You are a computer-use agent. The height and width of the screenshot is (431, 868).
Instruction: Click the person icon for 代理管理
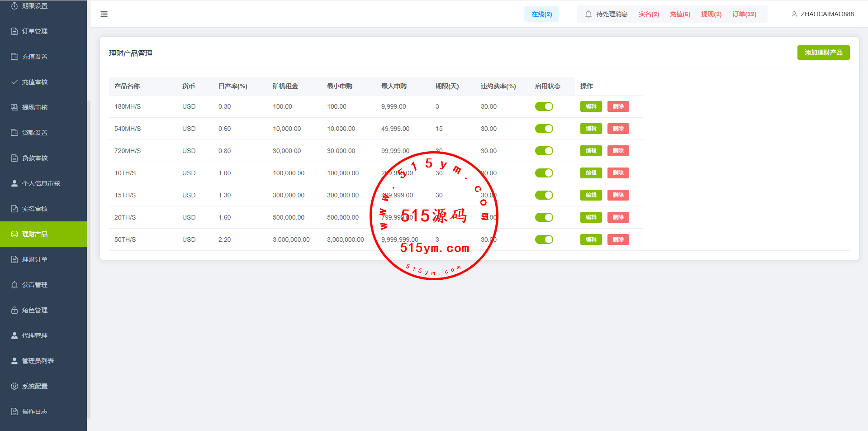click(14, 335)
